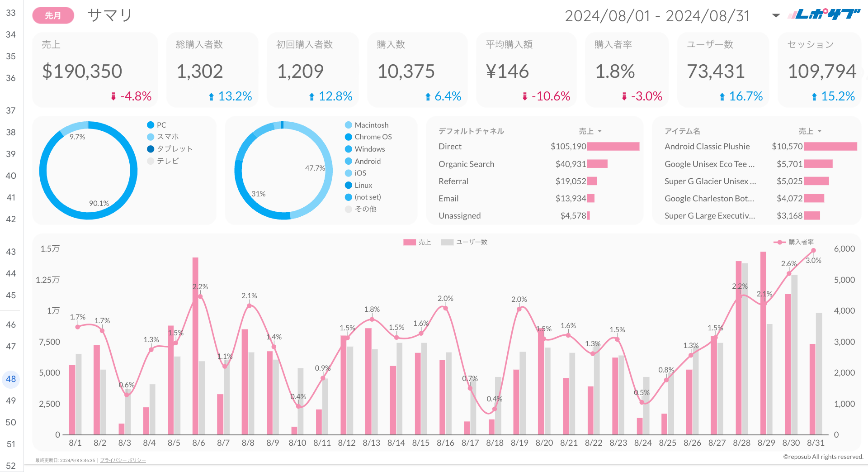This screenshot has height=472, width=868.
Task: Open the プライバシーポリシー link
Action: coord(123,460)
